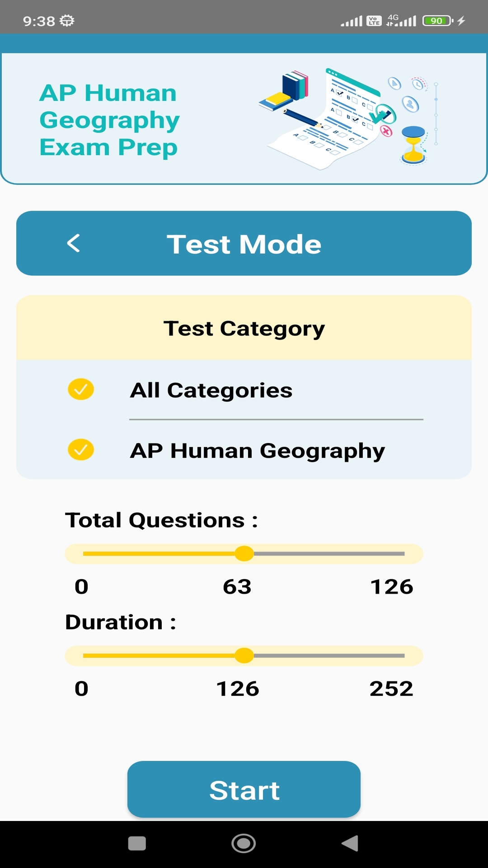Tap the exam illustration in the app banner
Viewport: 488px width, 868px height.
(348, 115)
